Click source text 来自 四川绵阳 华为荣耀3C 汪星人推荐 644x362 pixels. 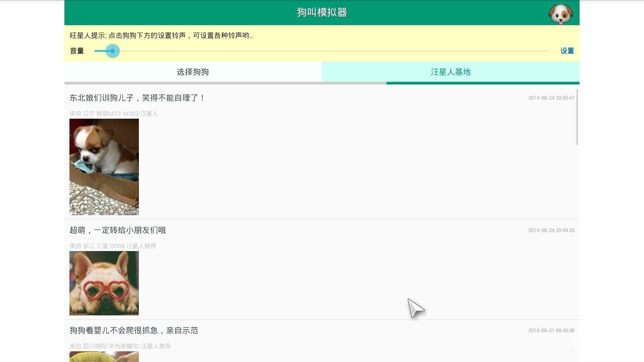click(x=120, y=346)
